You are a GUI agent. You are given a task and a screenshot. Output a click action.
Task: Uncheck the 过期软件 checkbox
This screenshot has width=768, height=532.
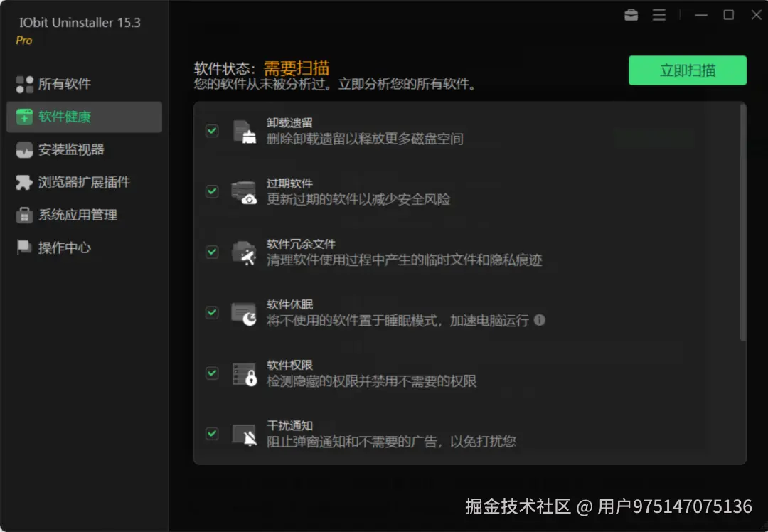[212, 191]
